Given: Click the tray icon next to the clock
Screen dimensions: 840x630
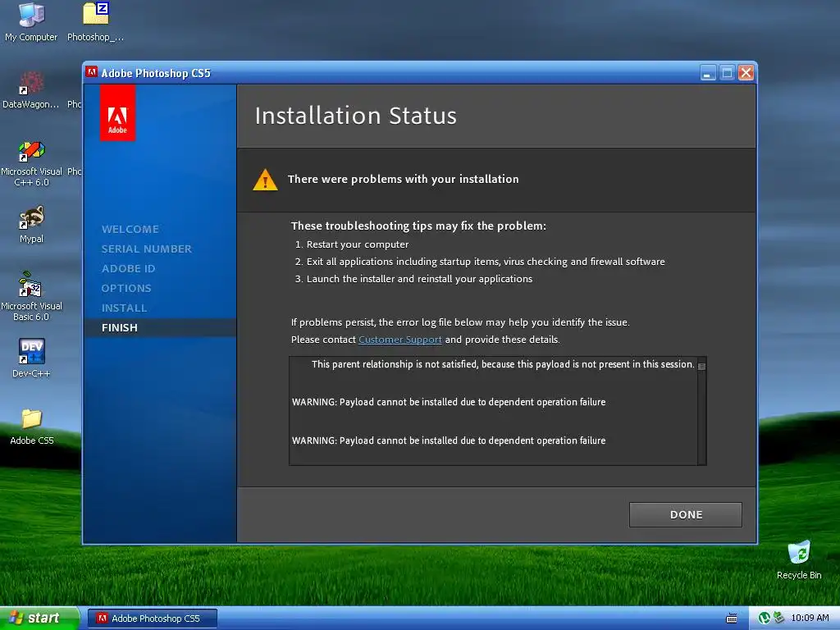Looking at the screenshot, I should tap(778, 619).
